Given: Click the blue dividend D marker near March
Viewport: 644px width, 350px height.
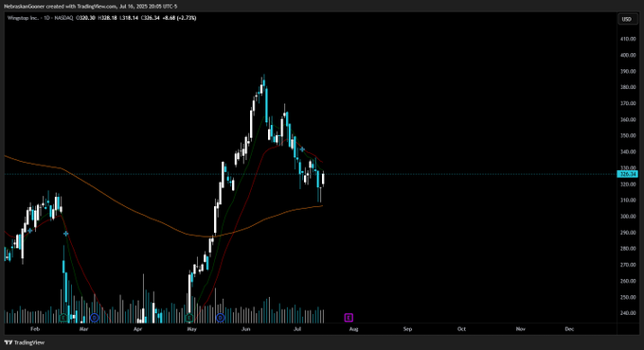Looking at the screenshot, I should point(95,318).
